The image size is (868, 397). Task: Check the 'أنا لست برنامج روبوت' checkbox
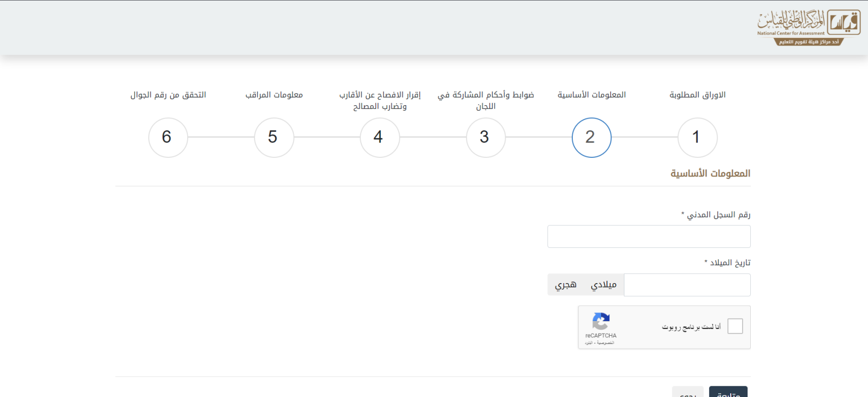(x=735, y=326)
